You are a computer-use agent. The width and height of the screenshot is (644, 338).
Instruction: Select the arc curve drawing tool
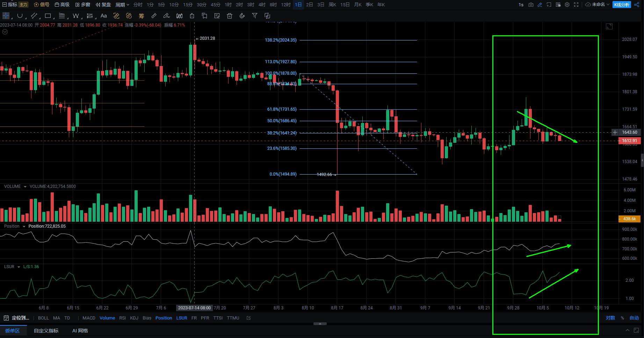pos(20,16)
